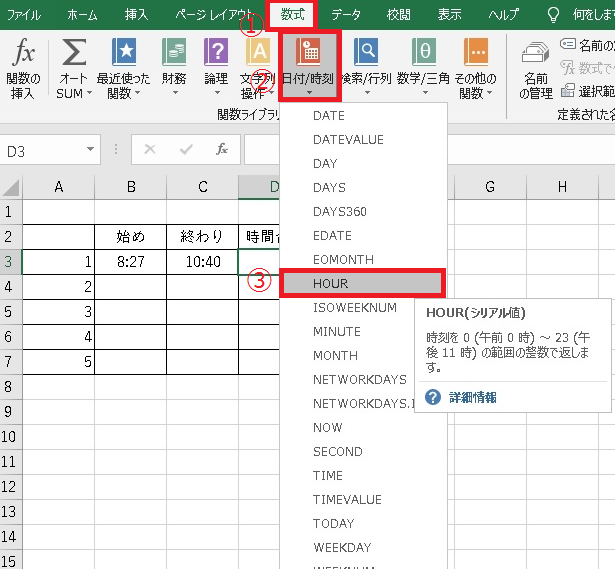The height and width of the screenshot is (569, 615).
Task: Select NOW from the function list
Action: (364, 427)
